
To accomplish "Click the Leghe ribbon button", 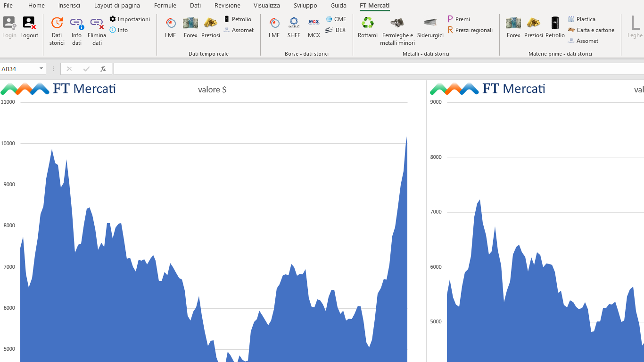I will 635,27.
